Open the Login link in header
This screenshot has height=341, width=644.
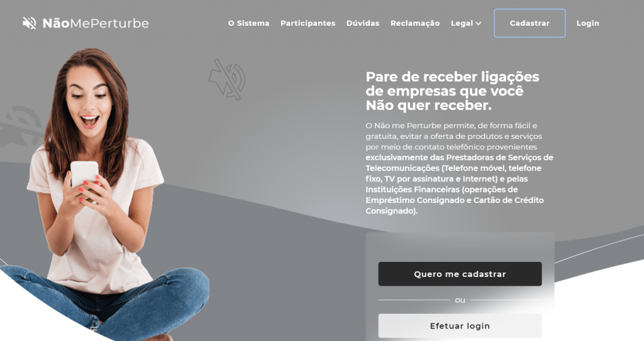pyautogui.click(x=588, y=23)
